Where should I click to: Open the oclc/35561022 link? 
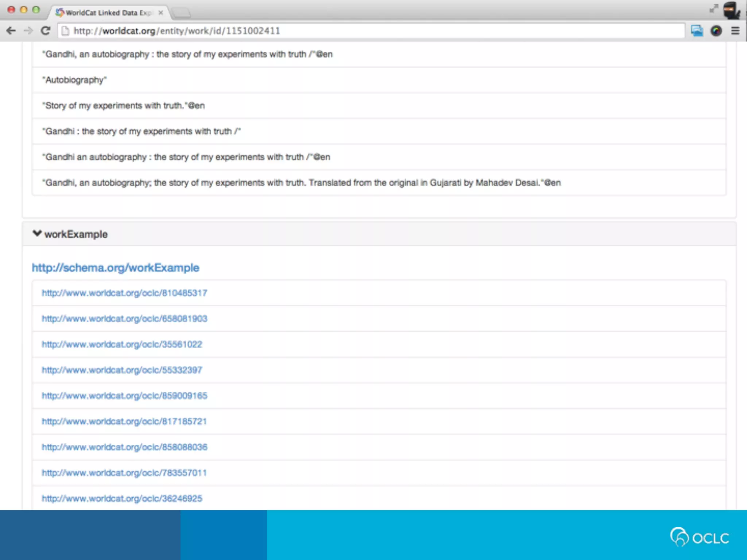point(121,345)
